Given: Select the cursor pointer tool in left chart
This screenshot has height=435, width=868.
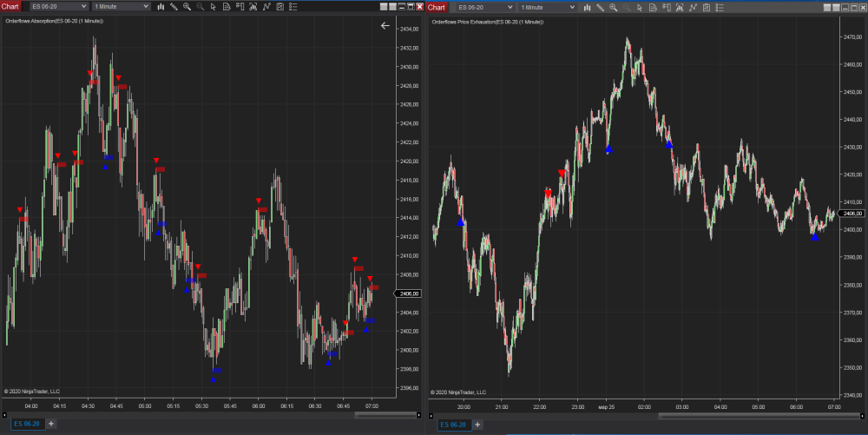Looking at the screenshot, I should [x=213, y=7].
